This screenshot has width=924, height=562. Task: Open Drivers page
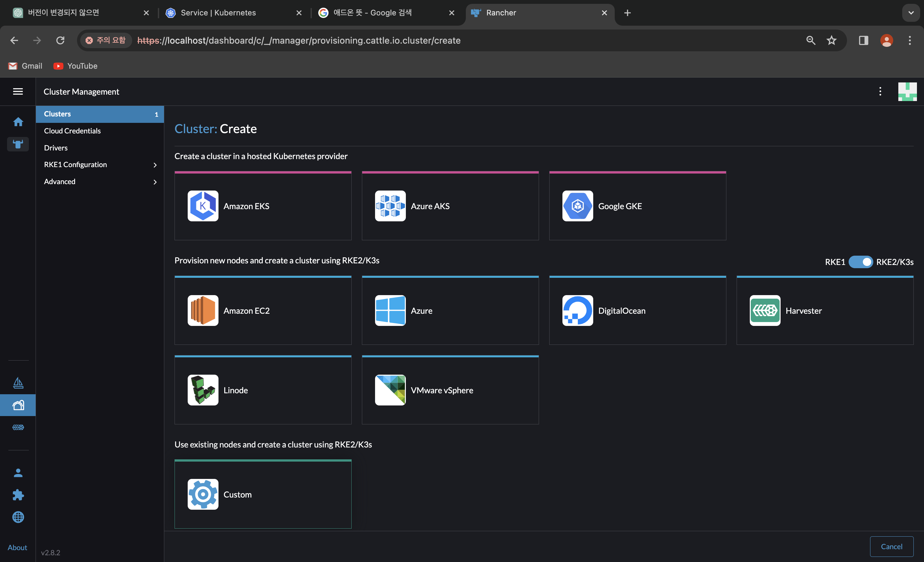pos(100,148)
